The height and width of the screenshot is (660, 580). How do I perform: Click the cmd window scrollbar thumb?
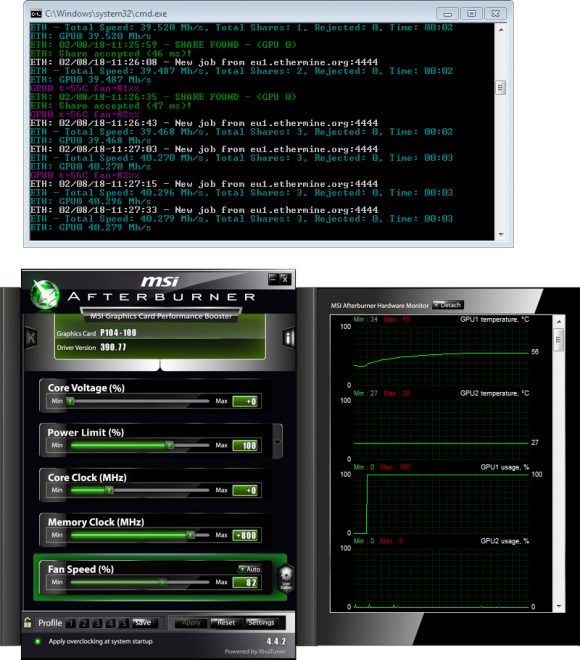click(500, 88)
